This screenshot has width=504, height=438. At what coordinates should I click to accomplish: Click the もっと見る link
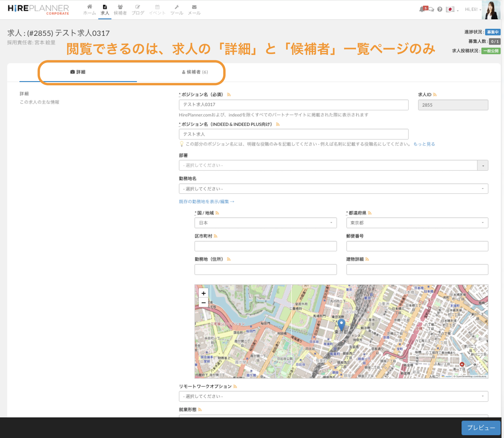pyautogui.click(x=424, y=144)
